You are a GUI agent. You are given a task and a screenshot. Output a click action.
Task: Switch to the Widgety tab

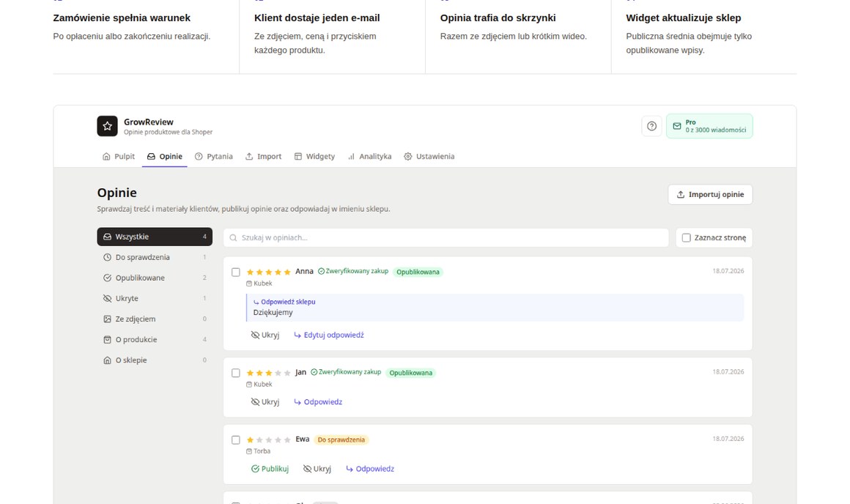(x=314, y=156)
